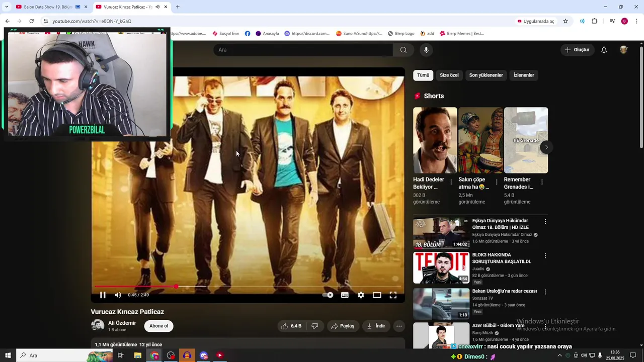The image size is (644, 362).
Task: Click the address bar URL
Action: tap(92, 21)
